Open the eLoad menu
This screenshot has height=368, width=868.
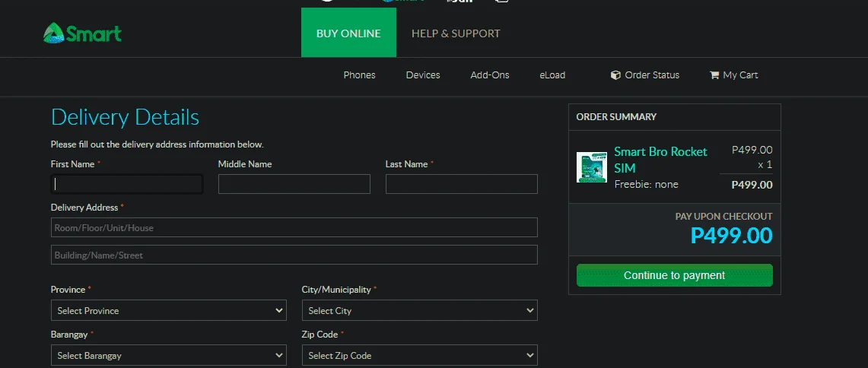point(552,75)
